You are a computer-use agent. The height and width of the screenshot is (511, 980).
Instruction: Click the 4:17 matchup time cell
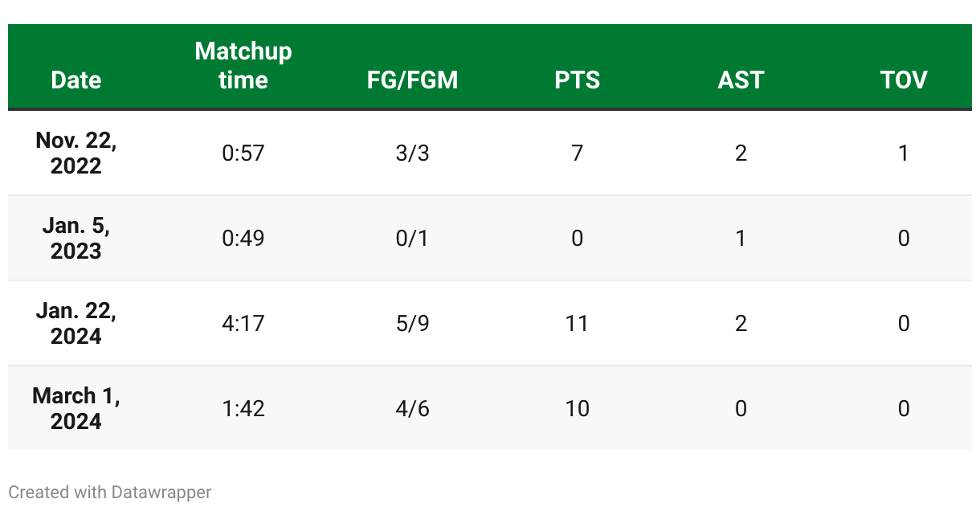pyautogui.click(x=243, y=323)
